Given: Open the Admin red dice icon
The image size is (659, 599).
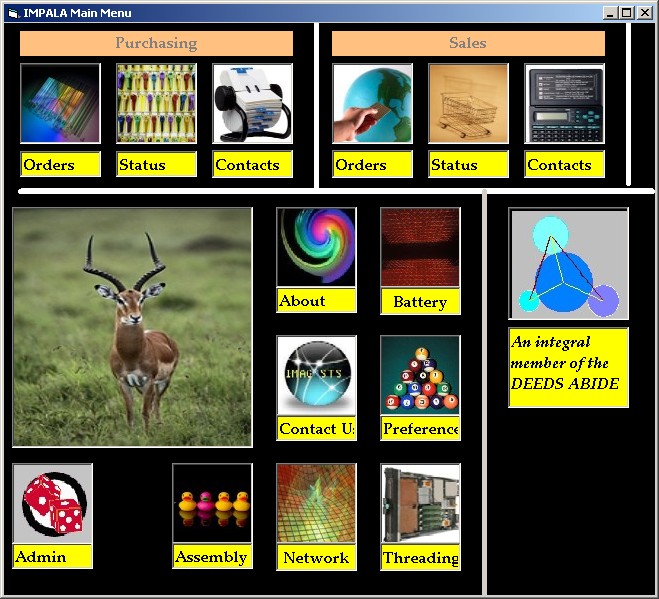Looking at the screenshot, I should click(53, 504).
